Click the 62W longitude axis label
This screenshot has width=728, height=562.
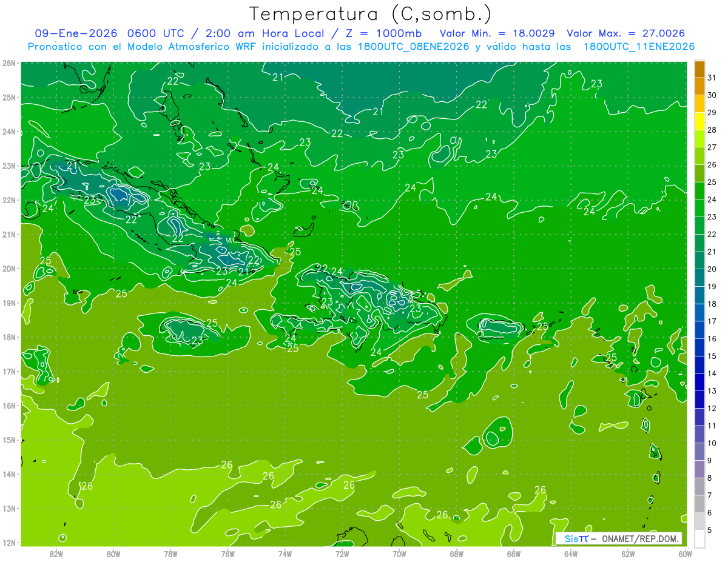[627, 554]
